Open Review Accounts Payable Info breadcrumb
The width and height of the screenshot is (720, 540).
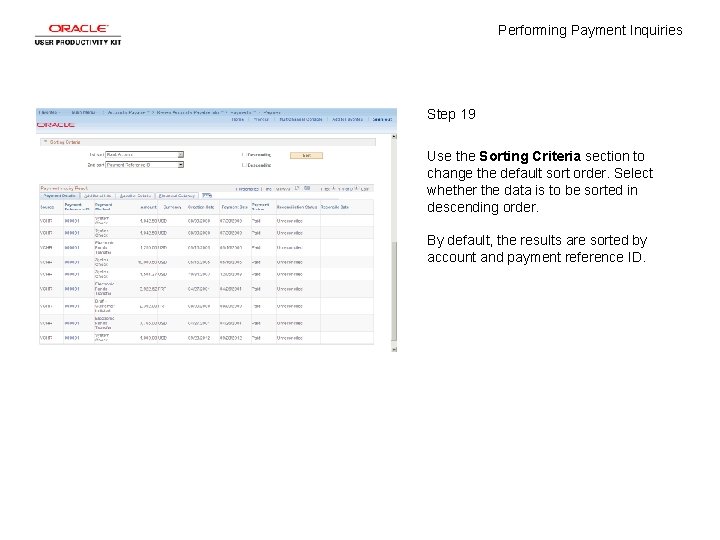191,112
